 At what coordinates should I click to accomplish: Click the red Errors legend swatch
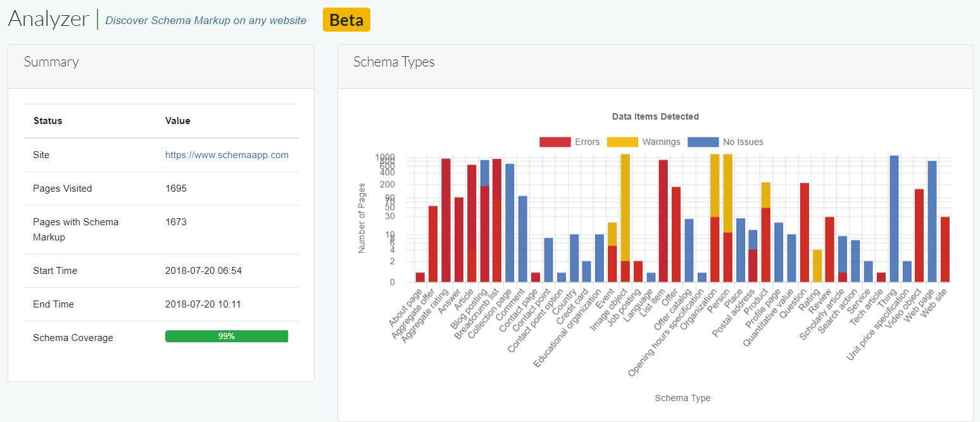(x=555, y=142)
